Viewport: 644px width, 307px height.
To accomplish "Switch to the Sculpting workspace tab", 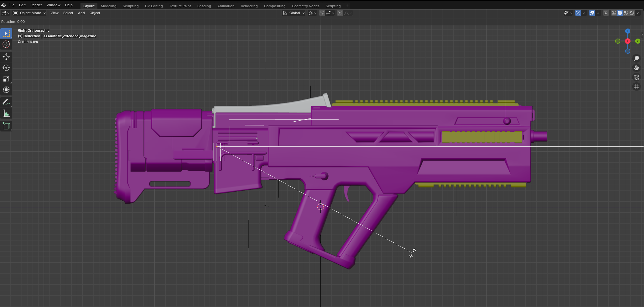I will [x=131, y=6].
